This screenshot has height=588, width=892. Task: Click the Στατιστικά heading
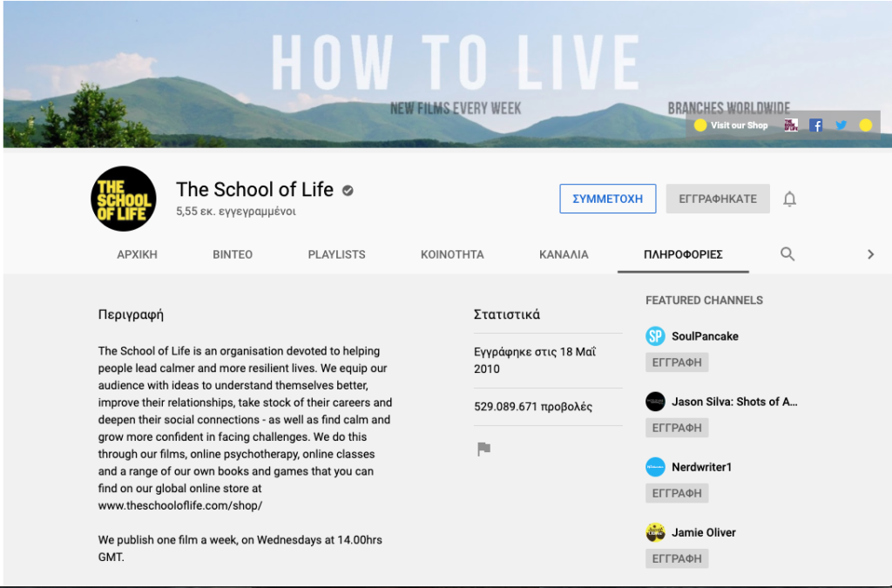(507, 314)
